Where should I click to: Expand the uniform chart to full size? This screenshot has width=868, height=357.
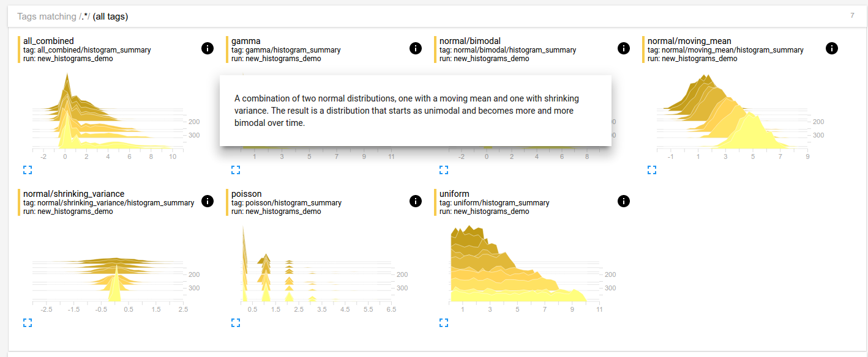point(444,323)
